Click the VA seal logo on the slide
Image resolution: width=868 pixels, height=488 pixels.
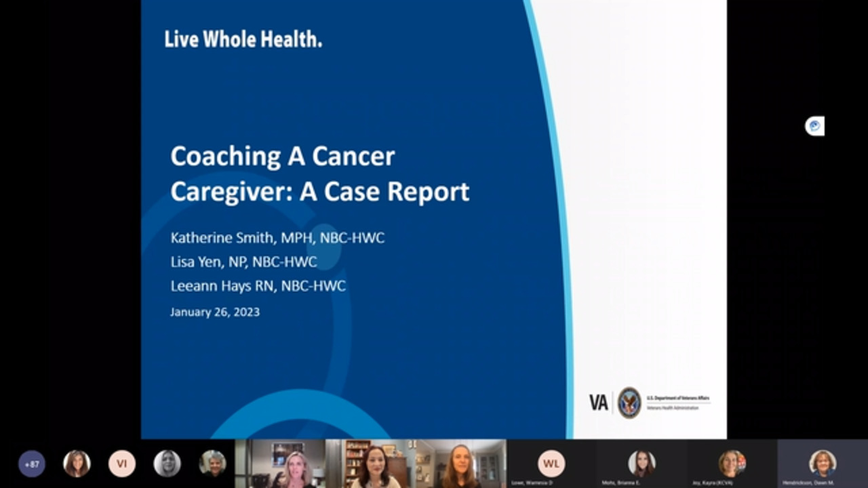(x=629, y=403)
